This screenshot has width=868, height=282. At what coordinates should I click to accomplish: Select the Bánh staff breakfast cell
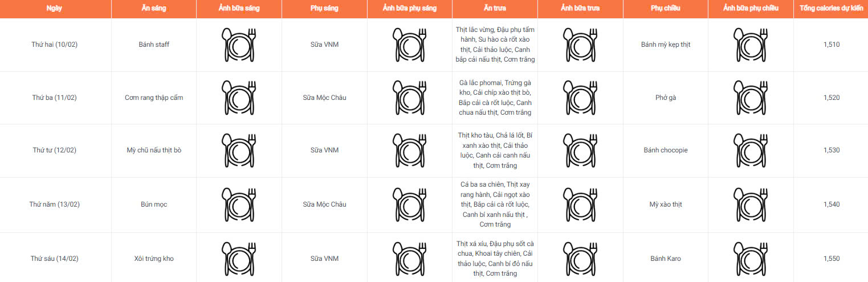(154, 45)
